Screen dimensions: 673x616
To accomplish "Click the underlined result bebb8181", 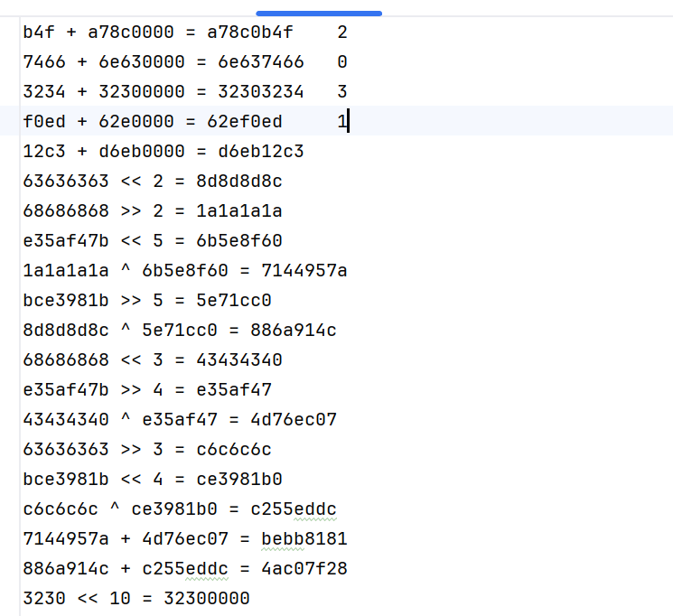I will pos(304,539).
